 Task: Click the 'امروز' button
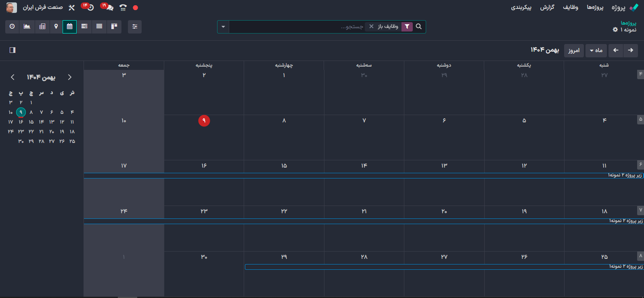click(x=573, y=50)
